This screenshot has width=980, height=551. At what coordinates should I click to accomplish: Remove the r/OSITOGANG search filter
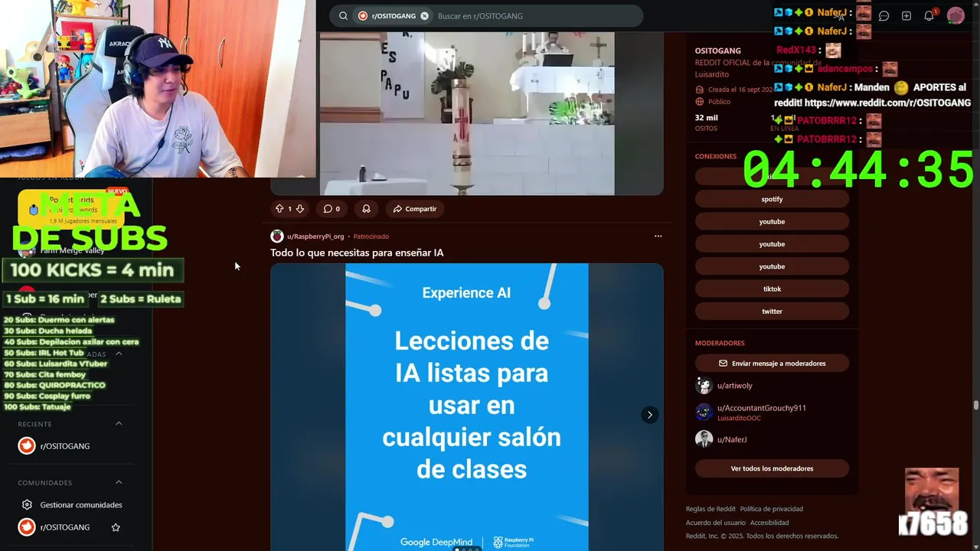click(x=424, y=15)
